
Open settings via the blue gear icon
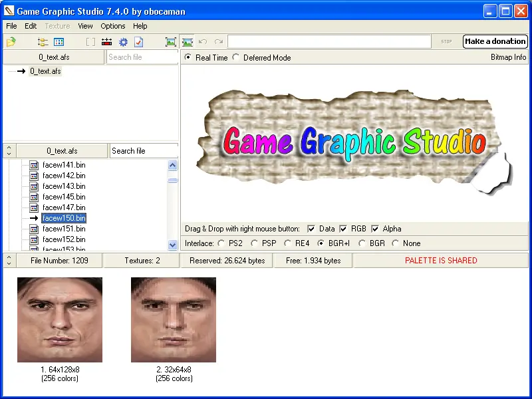point(123,42)
